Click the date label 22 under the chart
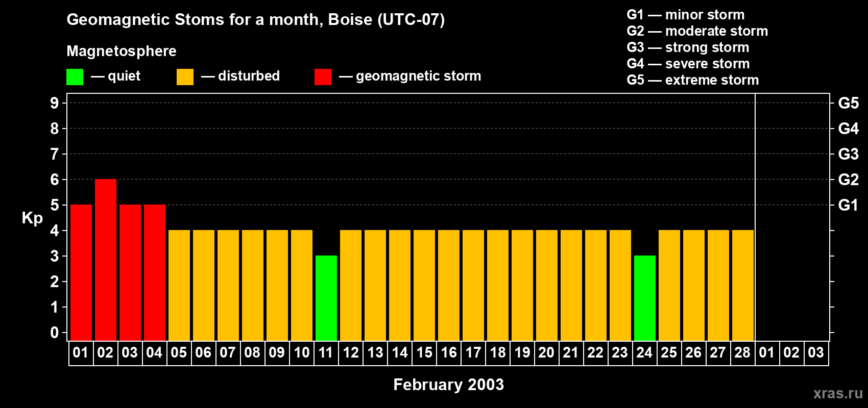 click(x=595, y=353)
